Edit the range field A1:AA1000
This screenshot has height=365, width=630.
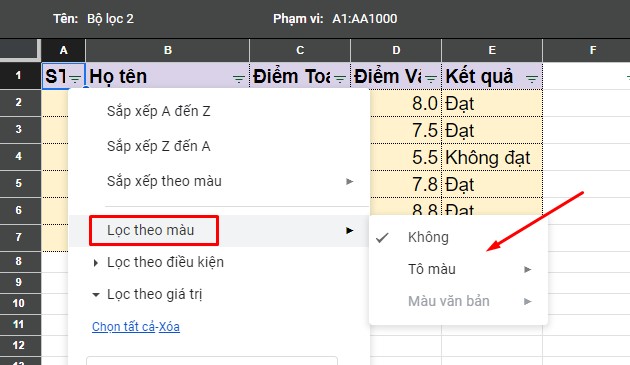click(x=364, y=18)
